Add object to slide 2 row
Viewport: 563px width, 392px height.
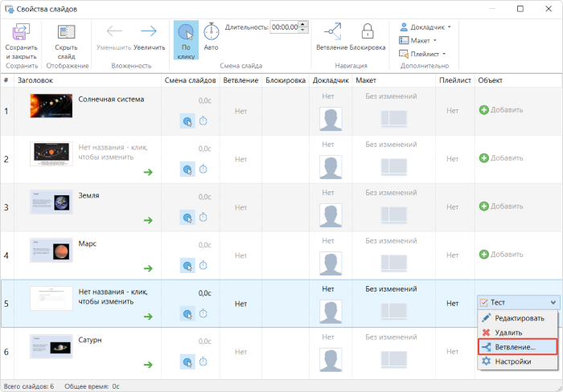pos(501,157)
